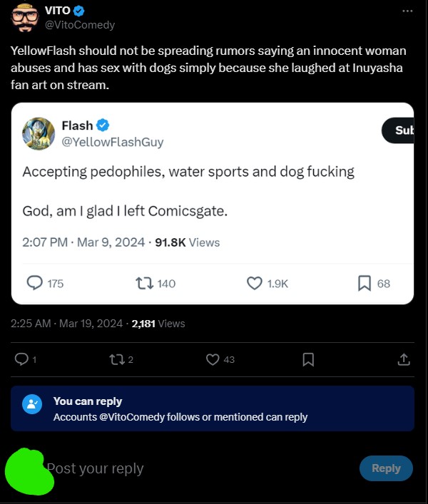The height and width of the screenshot is (504, 428).
Task: Focus the Post your reply field
Action: click(199, 468)
